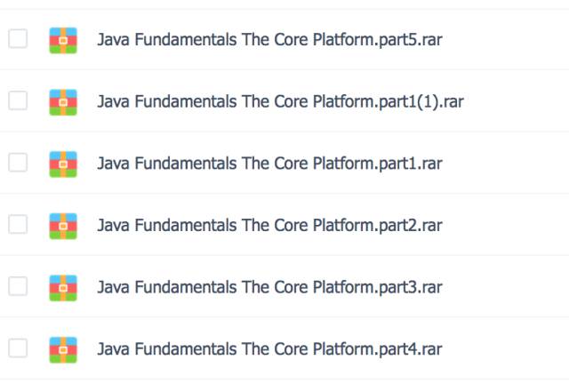The height and width of the screenshot is (392, 569).
Task: Check the box next to part2.rar
Action: coord(18,224)
